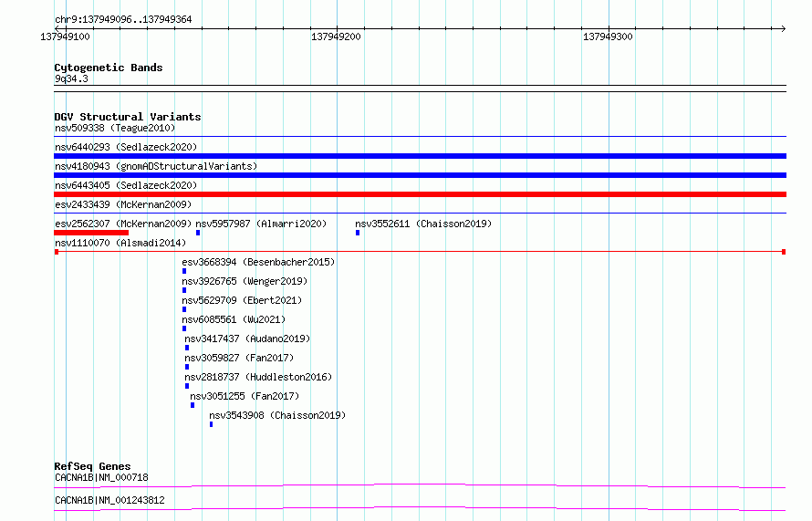Screen dimensions: 812x521
Task: Open the DGV Structural Variants track heading
Action: [128, 117]
